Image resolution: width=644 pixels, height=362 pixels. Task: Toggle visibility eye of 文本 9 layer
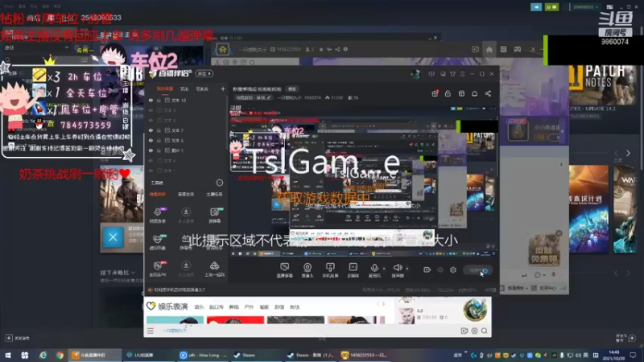pyautogui.click(x=151, y=110)
